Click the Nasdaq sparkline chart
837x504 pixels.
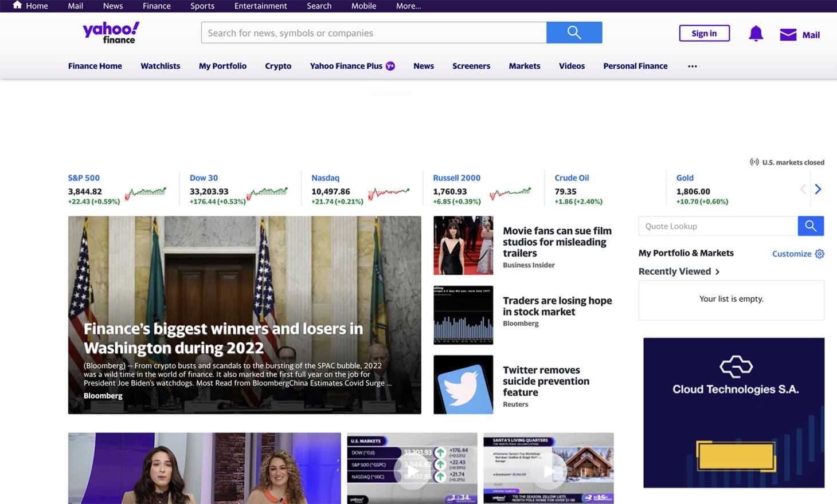coord(389,194)
